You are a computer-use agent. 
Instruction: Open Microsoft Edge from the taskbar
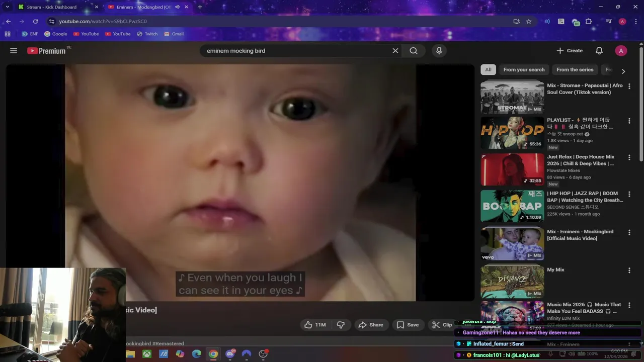(197, 354)
